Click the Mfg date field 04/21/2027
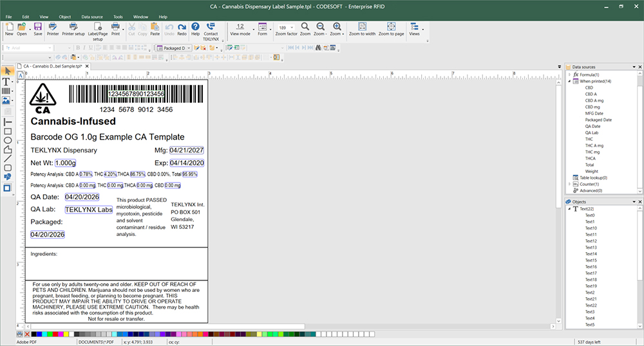 [x=187, y=150]
